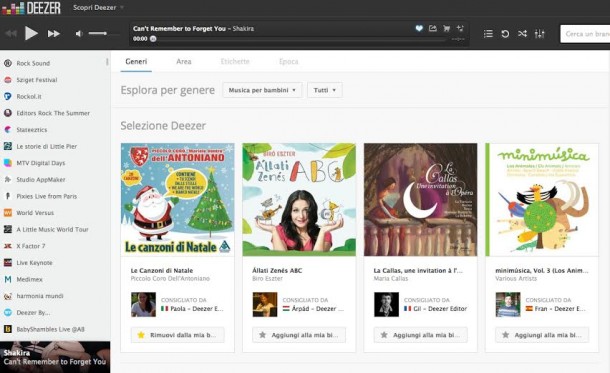610x373 pixels.
Task: Open the Tutti filter dropdown
Action: coord(324,90)
